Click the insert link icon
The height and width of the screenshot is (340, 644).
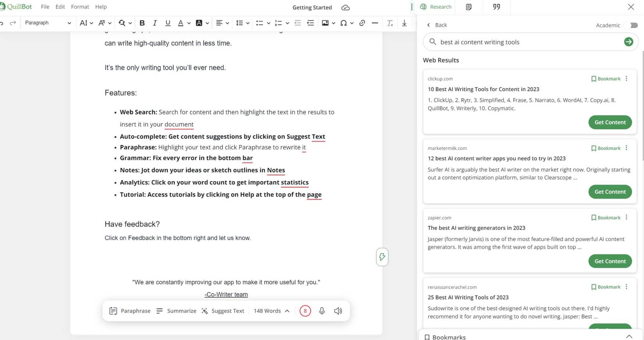[362, 23]
